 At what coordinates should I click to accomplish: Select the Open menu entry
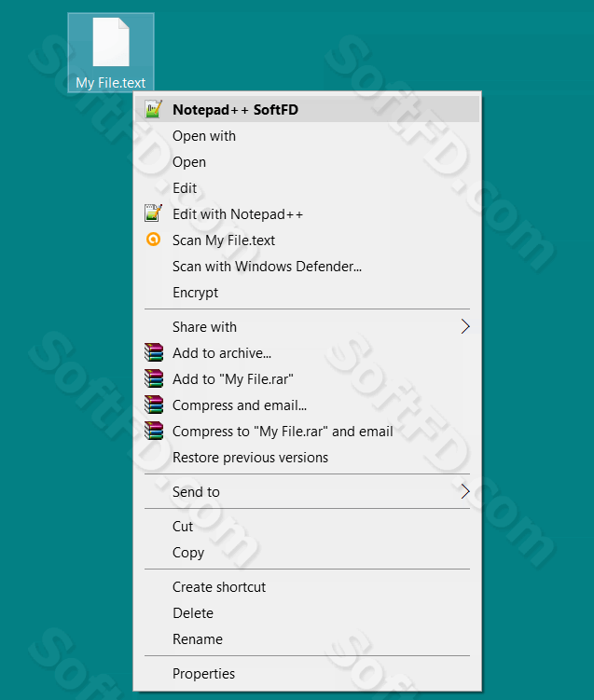point(308,161)
